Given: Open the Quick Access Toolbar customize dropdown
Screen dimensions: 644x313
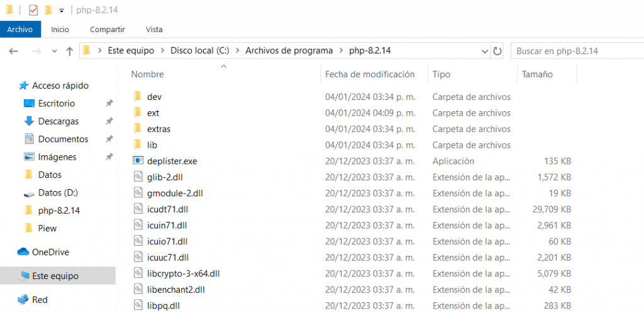Looking at the screenshot, I should point(61,11).
